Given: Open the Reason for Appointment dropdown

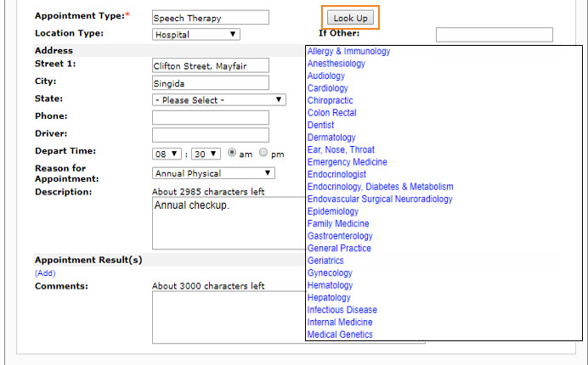Looking at the screenshot, I should (212, 173).
